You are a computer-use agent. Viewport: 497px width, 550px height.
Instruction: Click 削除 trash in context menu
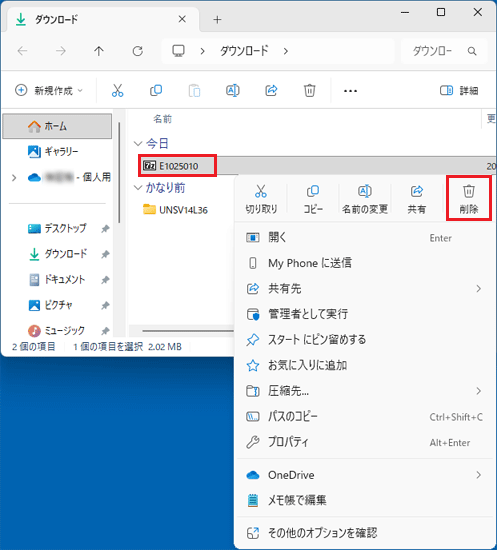(x=469, y=199)
